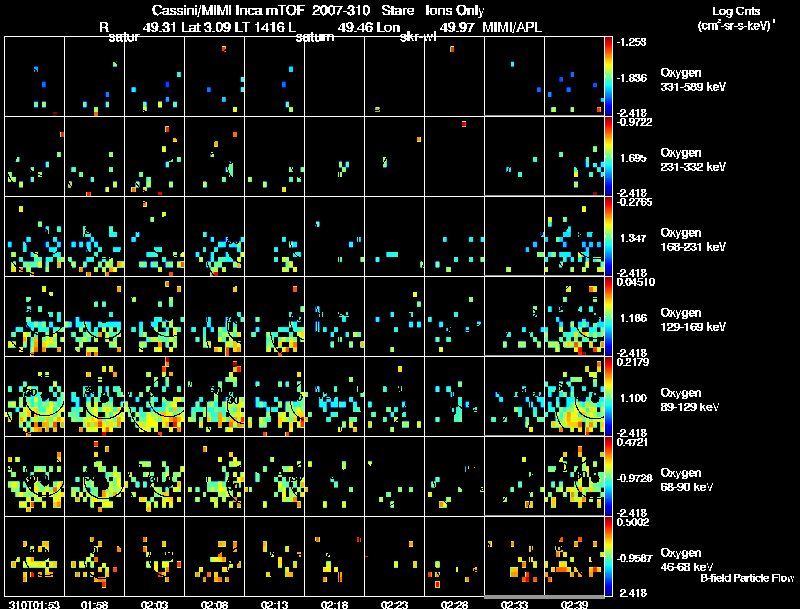Click the 'Lat 3.09' value in the header
The image size is (800, 609).
point(205,28)
